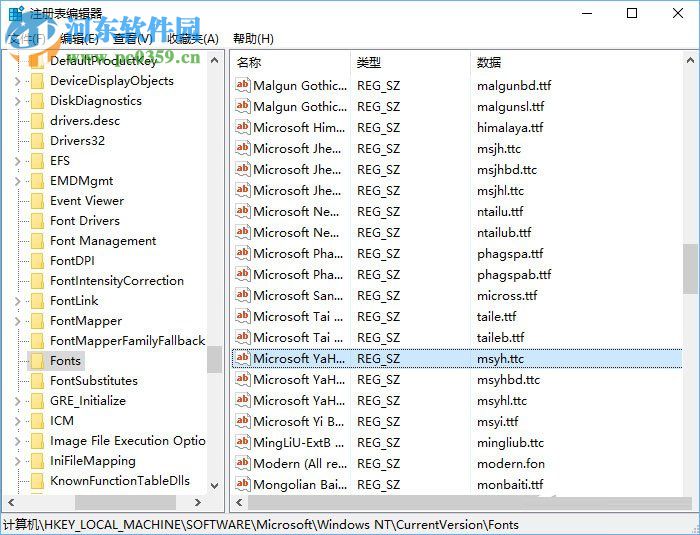
Task: Click the Fonts folder icon in tree
Action: [37, 361]
